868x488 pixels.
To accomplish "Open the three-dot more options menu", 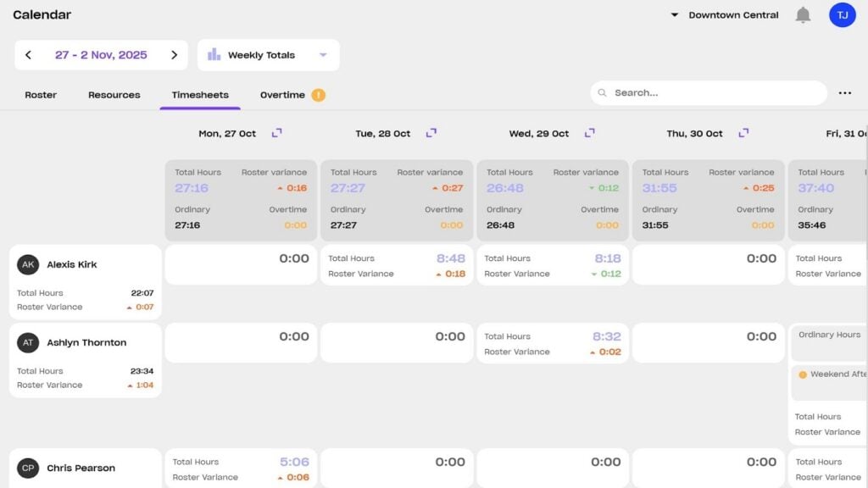I will pos(844,93).
